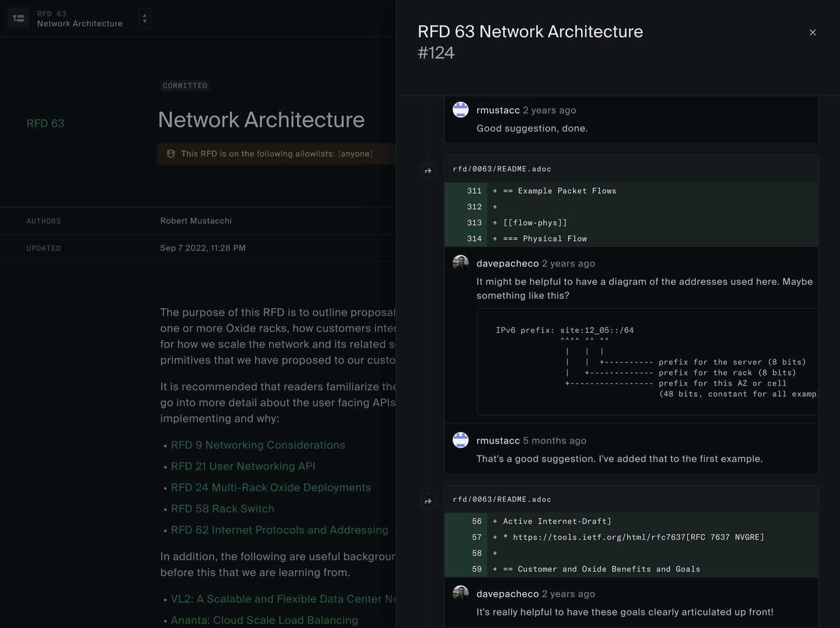Click rmustacc's avatar on the top comment

[x=460, y=109]
